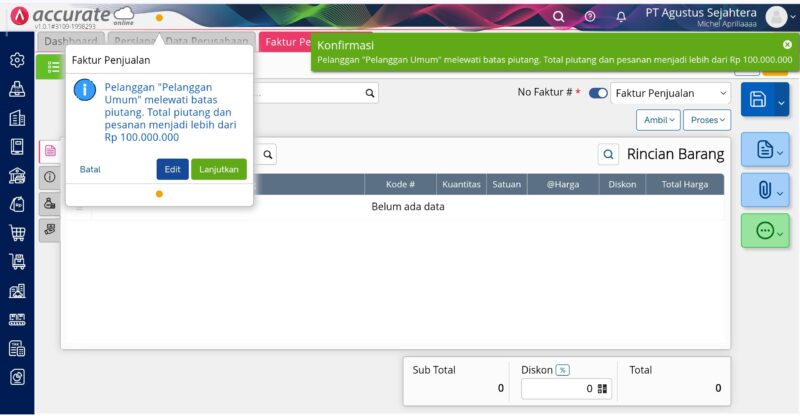800x416 pixels.
Task: Open the settings gear in the sidebar
Action: coord(17,60)
